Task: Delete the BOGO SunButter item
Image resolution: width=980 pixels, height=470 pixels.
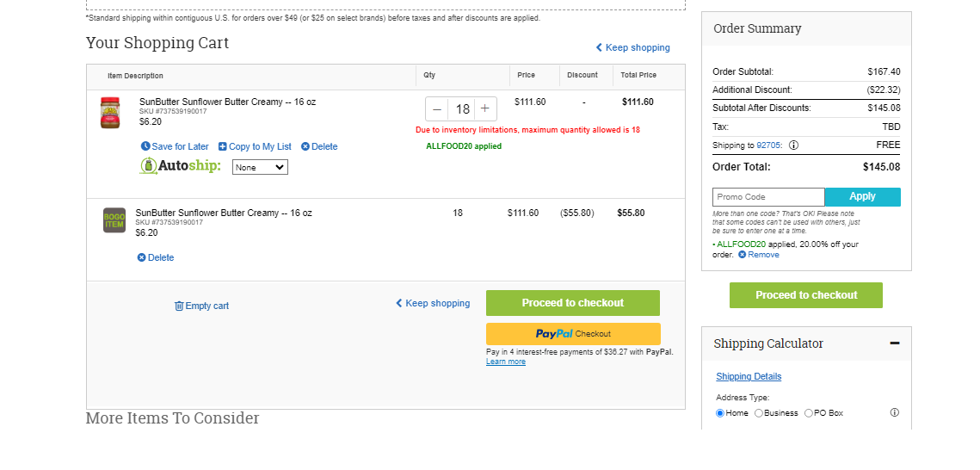Action: point(156,257)
